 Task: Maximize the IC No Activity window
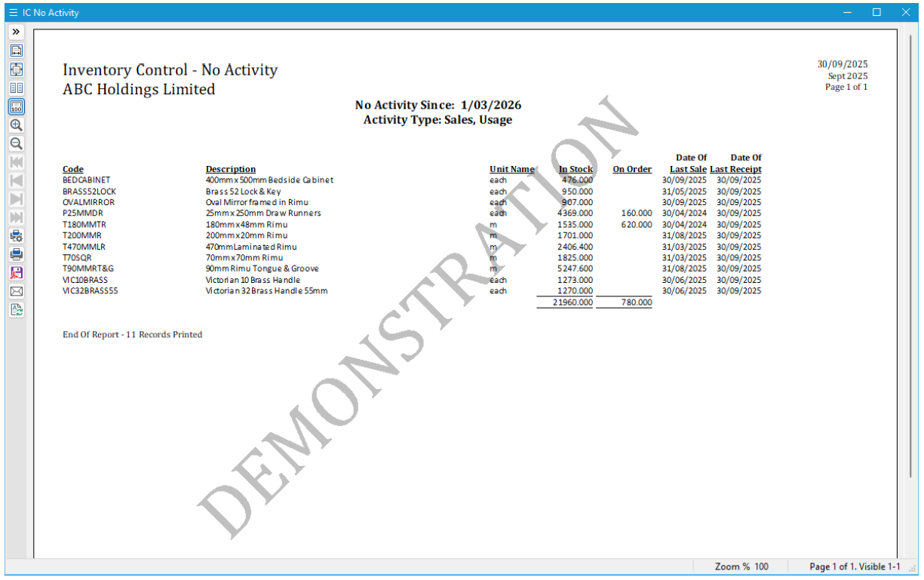pyautogui.click(x=876, y=12)
